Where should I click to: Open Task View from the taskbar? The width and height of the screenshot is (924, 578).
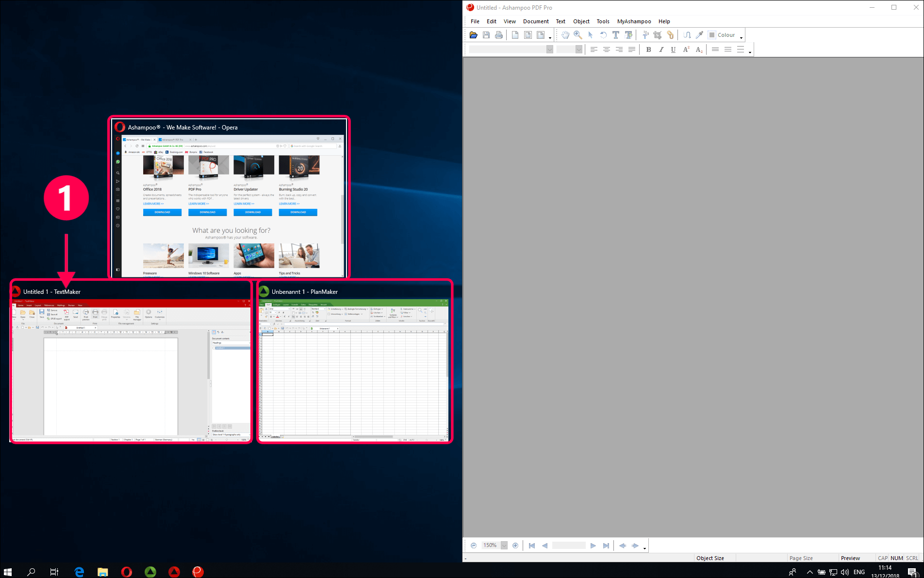point(54,572)
